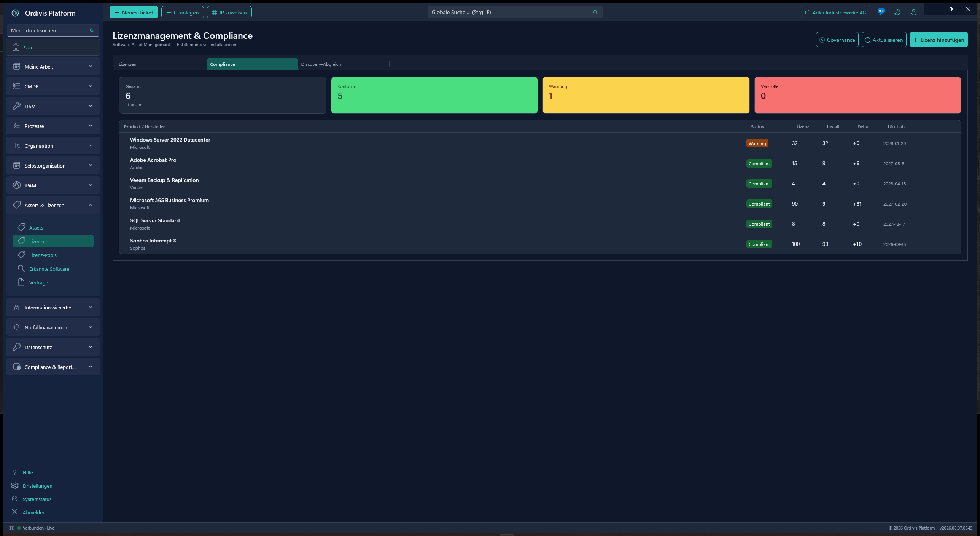Screen dimensions: 980x536
Task: Select Microsoft 365 Business Premium row
Action: pyautogui.click(x=540, y=204)
